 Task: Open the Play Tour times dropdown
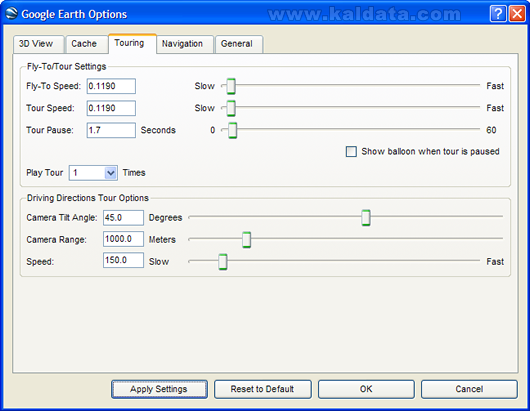[111, 173]
